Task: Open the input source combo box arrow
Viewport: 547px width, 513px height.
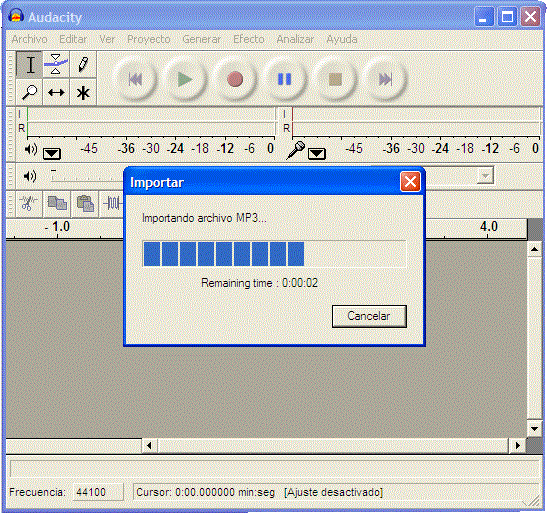Action: [x=485, y=175]
